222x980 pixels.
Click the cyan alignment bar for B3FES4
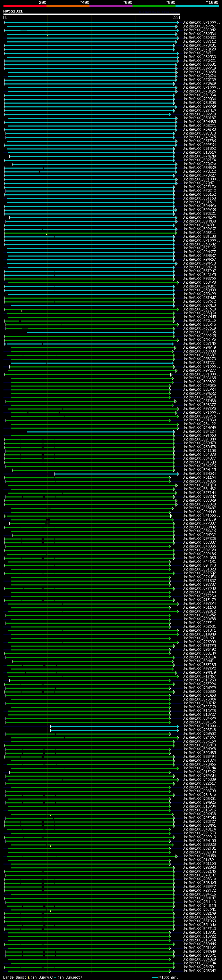click(101, 431)
